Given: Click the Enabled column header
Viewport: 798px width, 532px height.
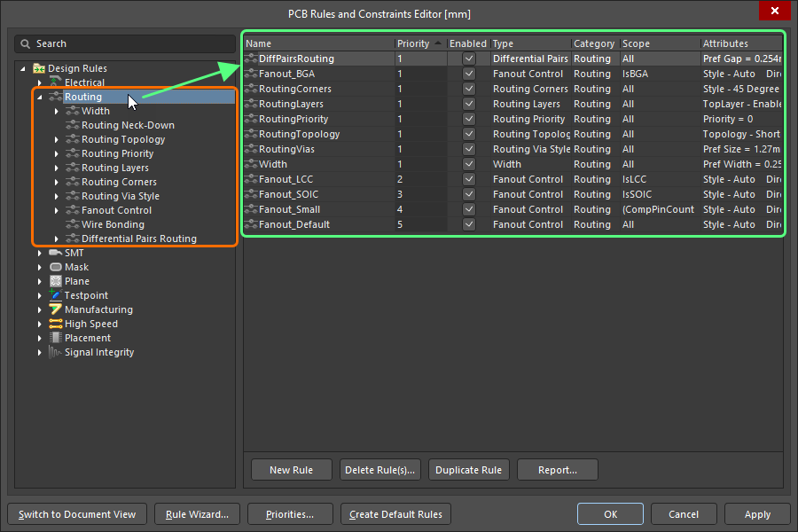Looking at the screenshot, I should [x=468, y=43].
